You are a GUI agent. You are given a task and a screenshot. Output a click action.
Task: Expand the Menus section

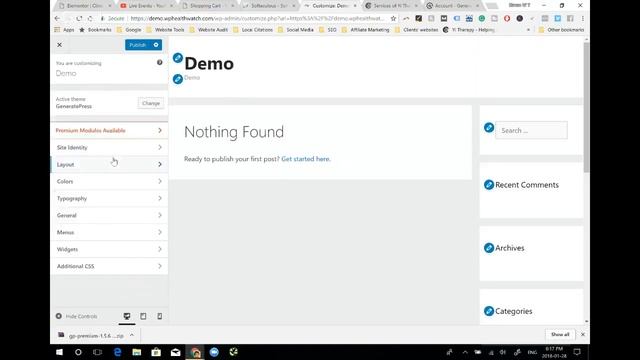[x=109, y=232]
